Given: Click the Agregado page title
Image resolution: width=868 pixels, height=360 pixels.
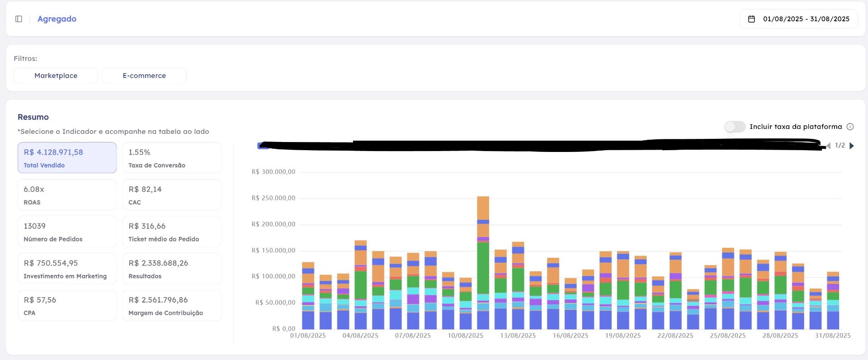Looking at the screenshot, I should [x=57, y=19].
